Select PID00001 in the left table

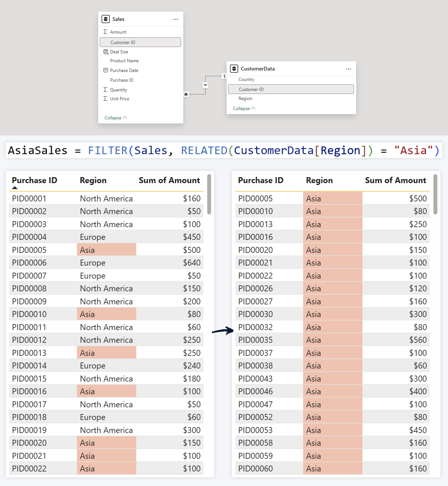coord(29,198)
